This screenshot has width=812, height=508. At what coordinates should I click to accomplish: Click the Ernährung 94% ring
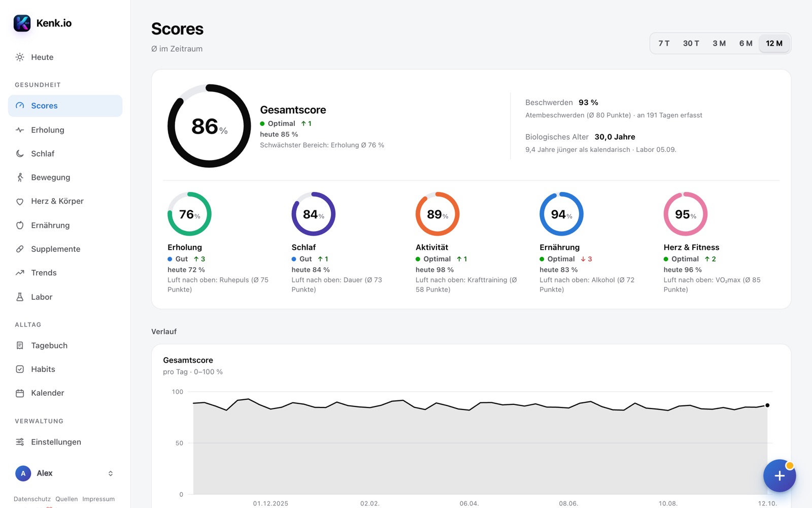click(x=561, y=214)
